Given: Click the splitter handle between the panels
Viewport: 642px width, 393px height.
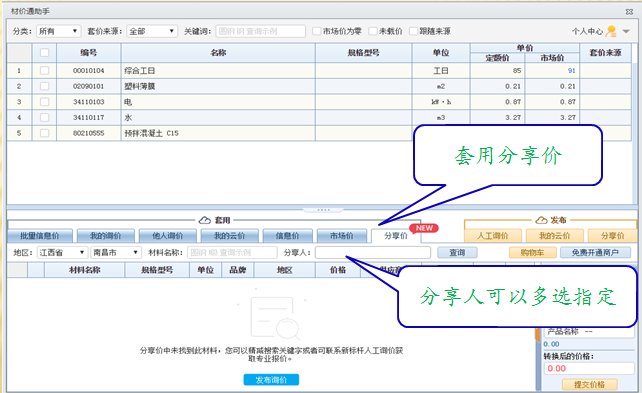Looking at the screenshot, I should [323, 210].
